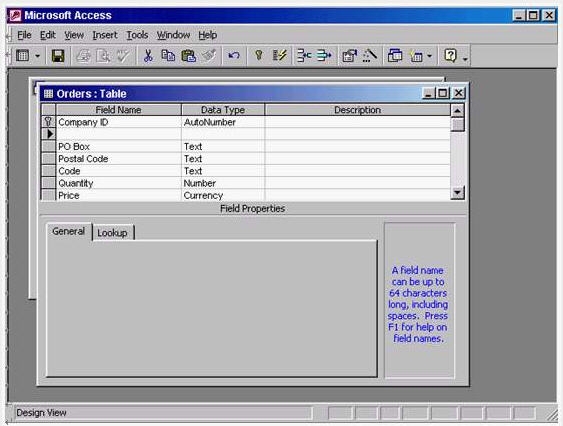Click Text data type for PO Box
This screenshot has width=563, height=426.
pyautogui.click(x=223, y=147)
